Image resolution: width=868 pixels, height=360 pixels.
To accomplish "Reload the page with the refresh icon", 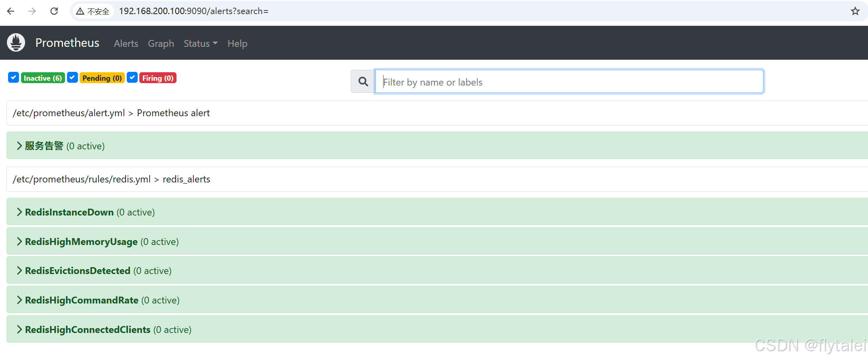I will (x=54, y=11).
